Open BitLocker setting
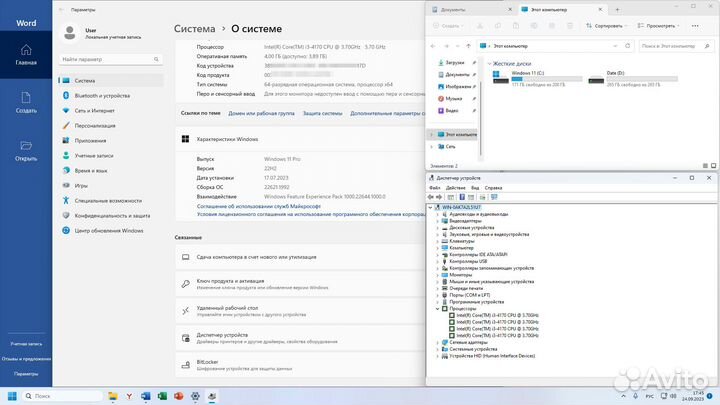 [300, 365]
